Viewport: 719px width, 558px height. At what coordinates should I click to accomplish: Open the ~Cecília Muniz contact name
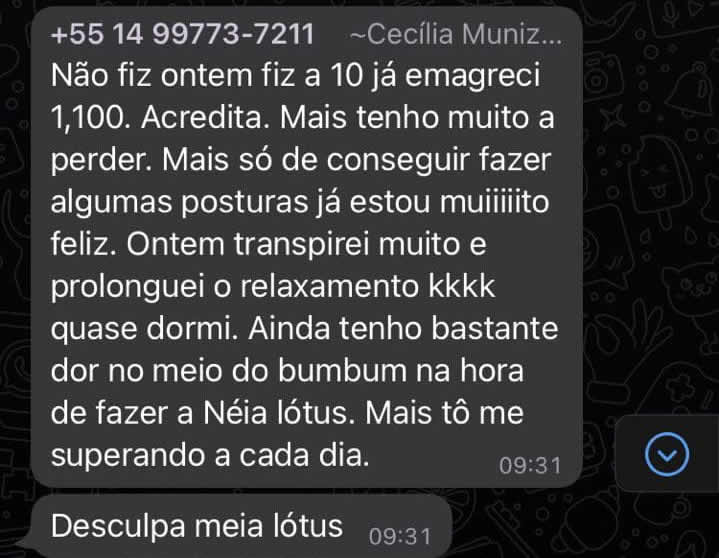tap(456, 34)
